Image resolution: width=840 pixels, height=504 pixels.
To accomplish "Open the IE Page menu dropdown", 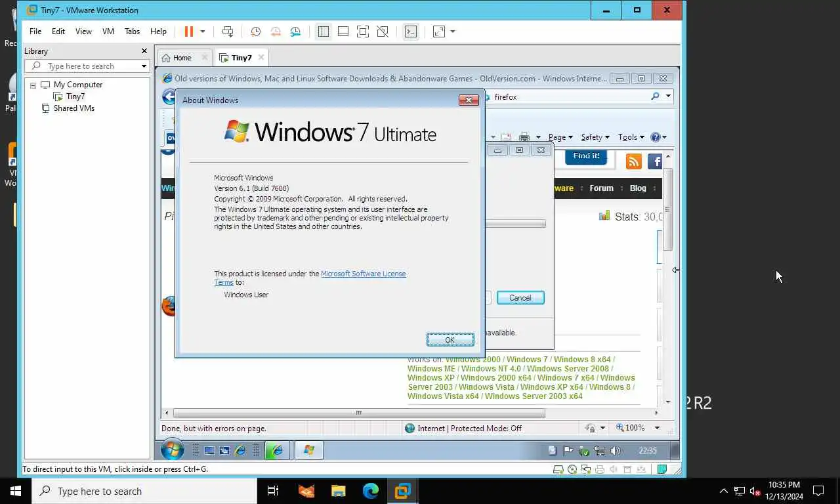I will pyautogui.click(x=560, y=137).
